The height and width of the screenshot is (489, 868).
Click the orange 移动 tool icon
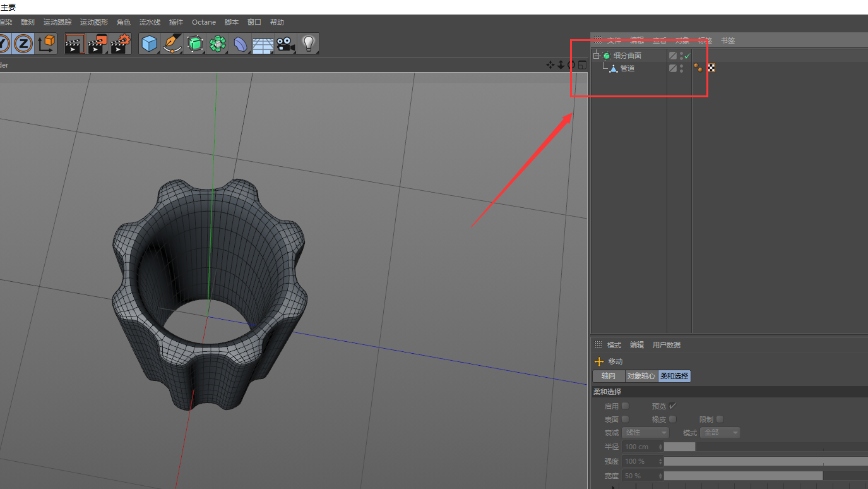600,361
